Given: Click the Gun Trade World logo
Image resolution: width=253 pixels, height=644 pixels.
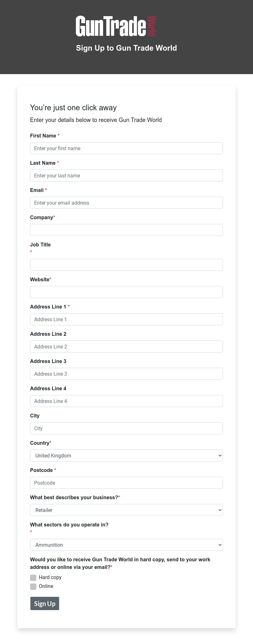Looking at the screenshot, I should click(116, 26).
